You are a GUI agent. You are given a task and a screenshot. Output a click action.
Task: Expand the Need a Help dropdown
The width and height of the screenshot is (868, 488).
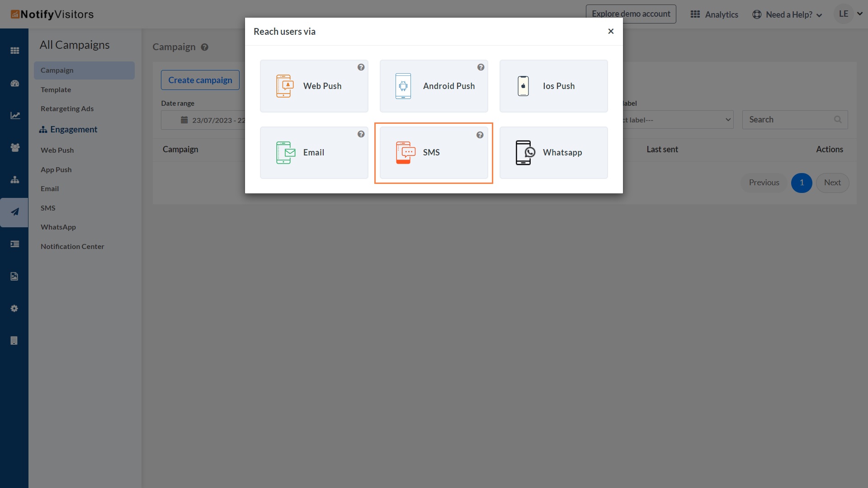click(787, 14)
